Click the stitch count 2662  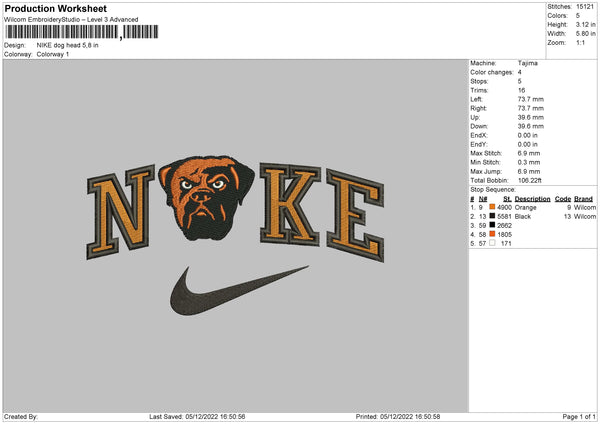click(x=504, y=225)
